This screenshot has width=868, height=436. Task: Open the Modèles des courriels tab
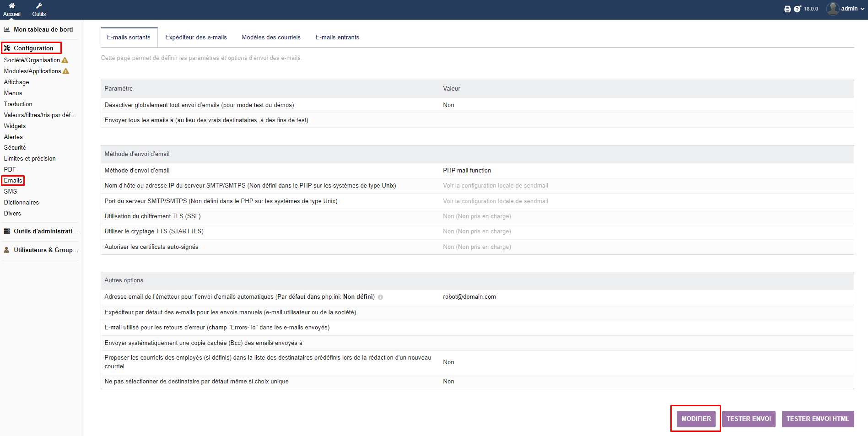tap(271, 37)
